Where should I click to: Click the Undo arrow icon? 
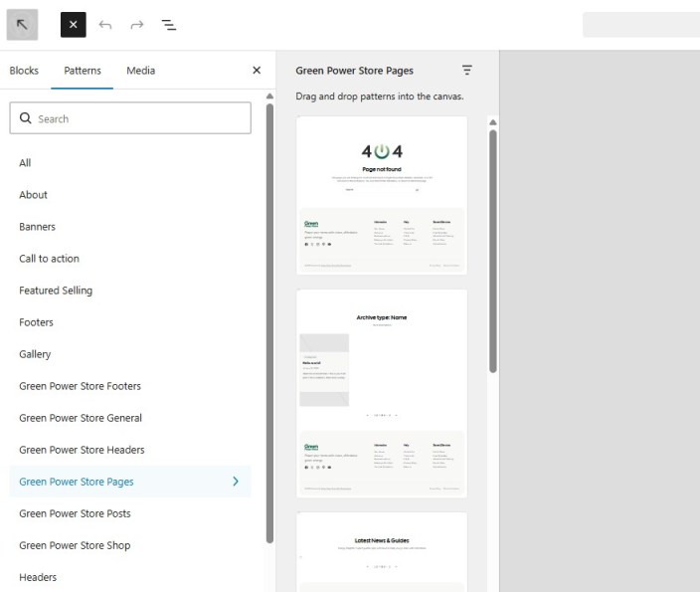click(x=105, y=25)
